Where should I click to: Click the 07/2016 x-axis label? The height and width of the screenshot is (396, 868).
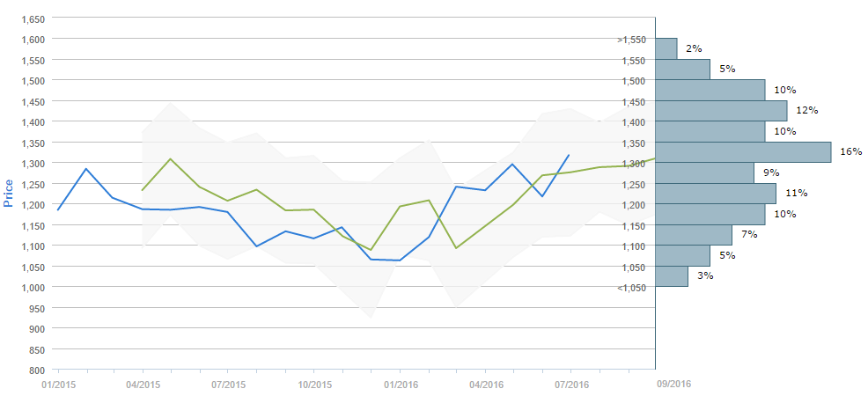[x=571, y=385]
